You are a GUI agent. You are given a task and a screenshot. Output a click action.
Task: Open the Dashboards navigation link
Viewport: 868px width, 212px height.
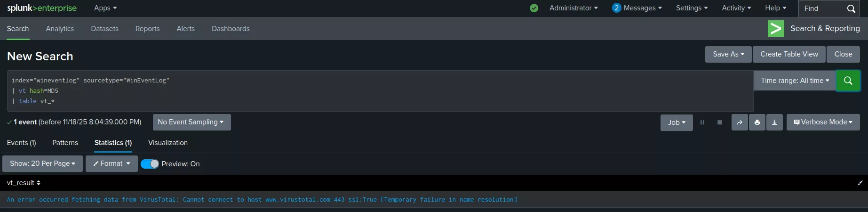point(231,29)
